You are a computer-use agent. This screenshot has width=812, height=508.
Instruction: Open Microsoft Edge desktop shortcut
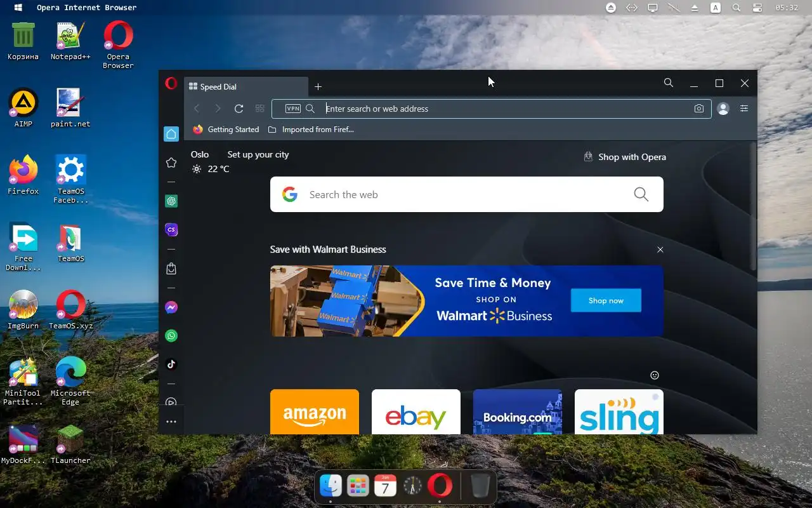pos(70,380)
